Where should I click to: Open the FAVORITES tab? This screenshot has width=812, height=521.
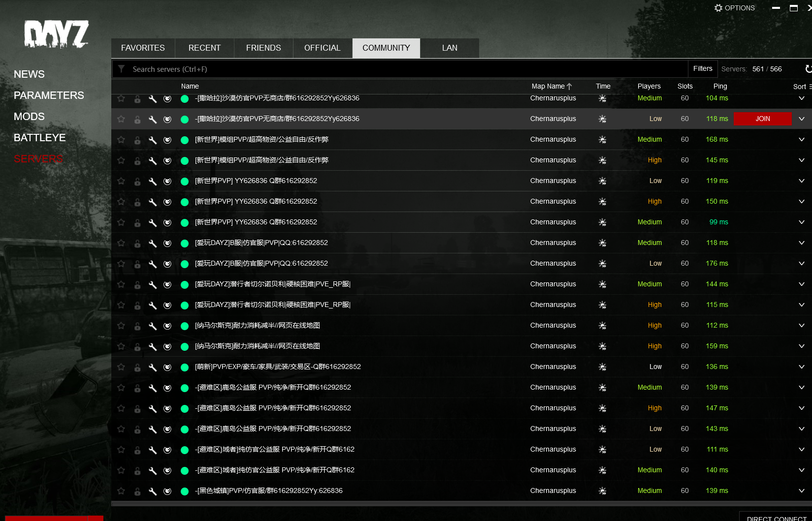143,48
